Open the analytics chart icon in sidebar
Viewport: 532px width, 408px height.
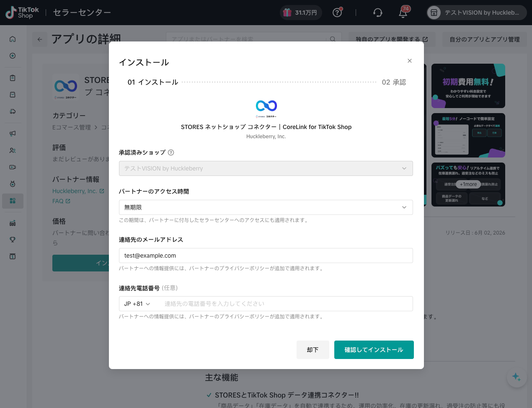click(13, 223)
